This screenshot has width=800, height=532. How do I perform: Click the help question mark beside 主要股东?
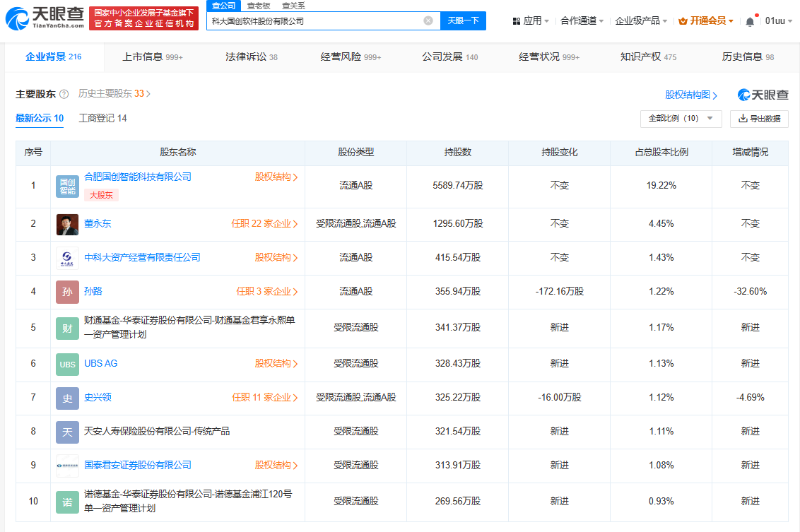(x=64, y=94)
